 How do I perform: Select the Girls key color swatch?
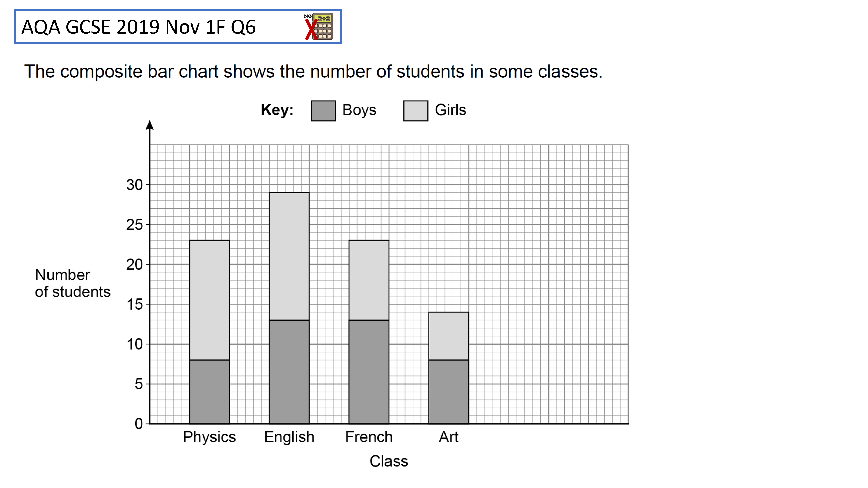tap(415, 110)
